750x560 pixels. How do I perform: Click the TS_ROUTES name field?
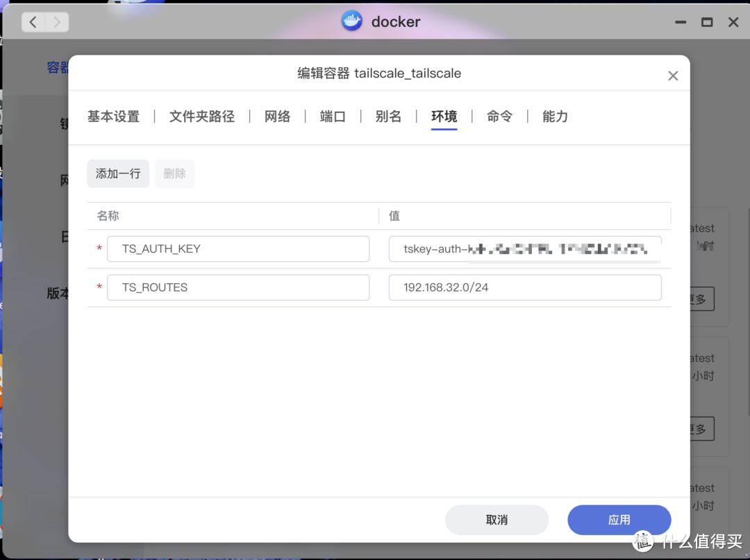click(238, 287)
